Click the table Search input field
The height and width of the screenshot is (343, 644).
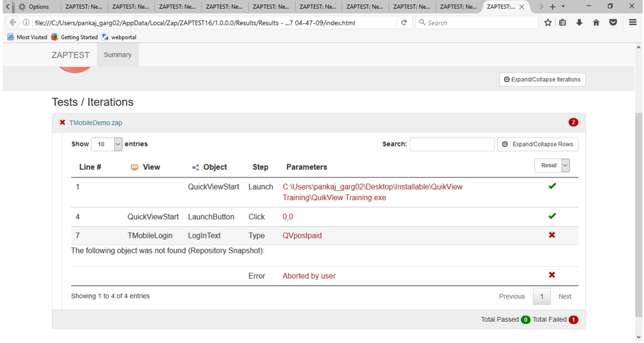(452, 144)
